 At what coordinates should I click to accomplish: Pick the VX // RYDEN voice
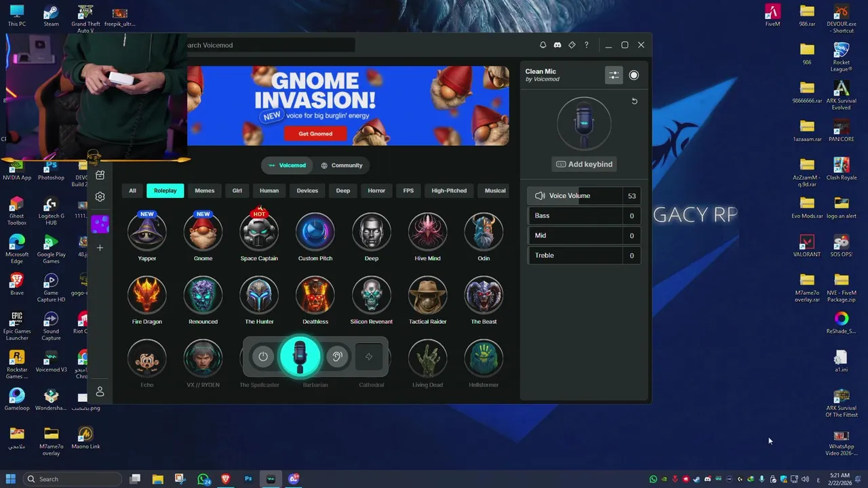tap(203, 358)
